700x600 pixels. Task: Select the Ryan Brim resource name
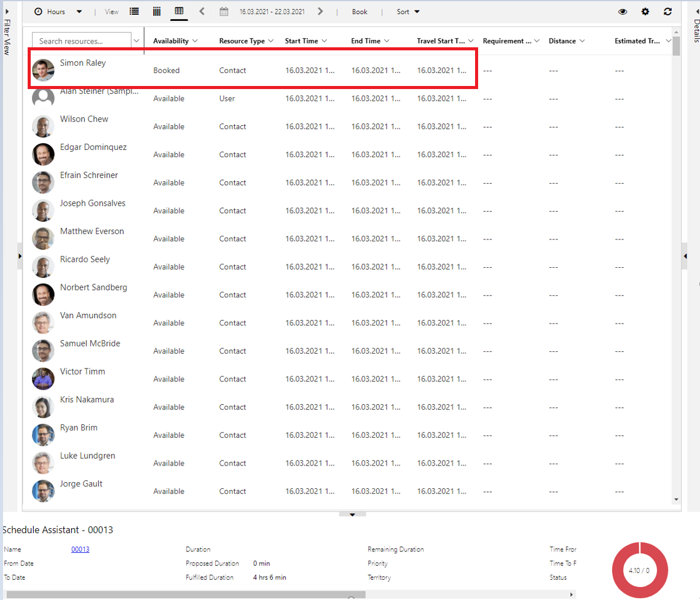[79, 428]
